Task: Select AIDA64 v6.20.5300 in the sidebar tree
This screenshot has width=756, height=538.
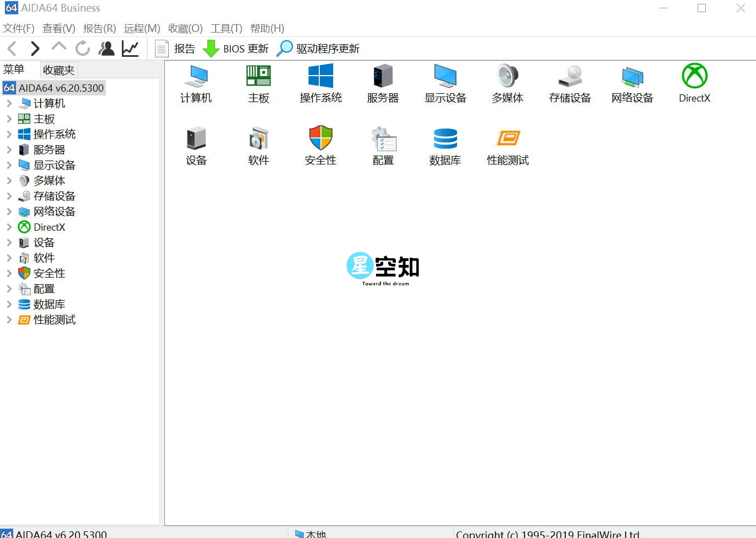Action: coord(61,87)
